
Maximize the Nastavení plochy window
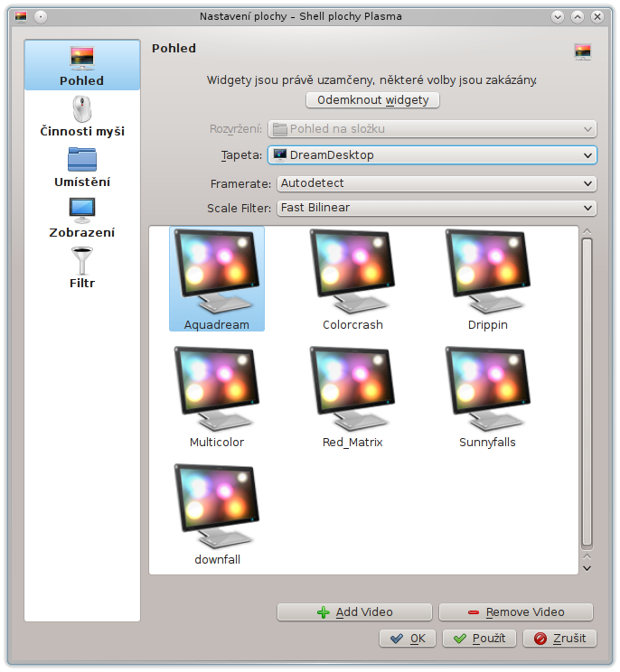click(x=578, y=17)
